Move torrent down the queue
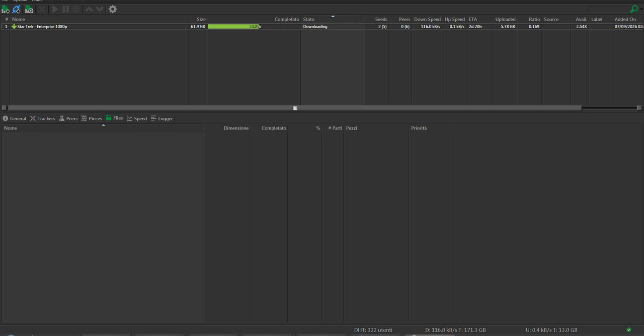644x336 pixels. 100,9
